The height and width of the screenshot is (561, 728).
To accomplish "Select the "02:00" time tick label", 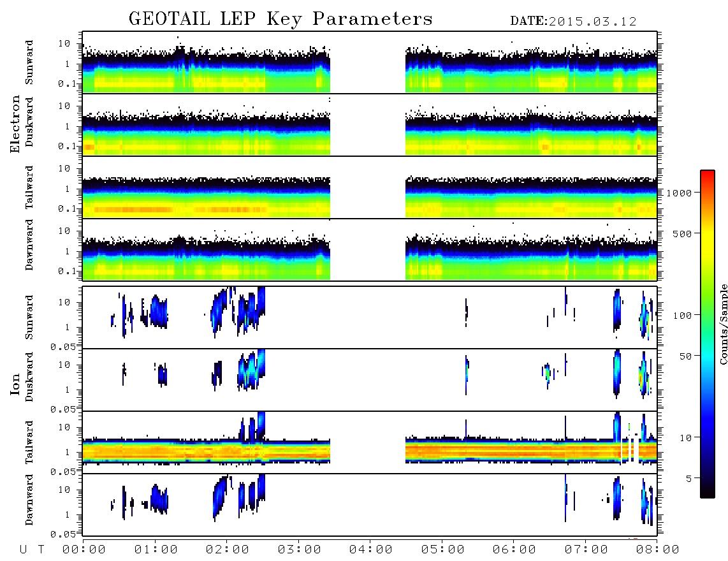I will [228, 550].
